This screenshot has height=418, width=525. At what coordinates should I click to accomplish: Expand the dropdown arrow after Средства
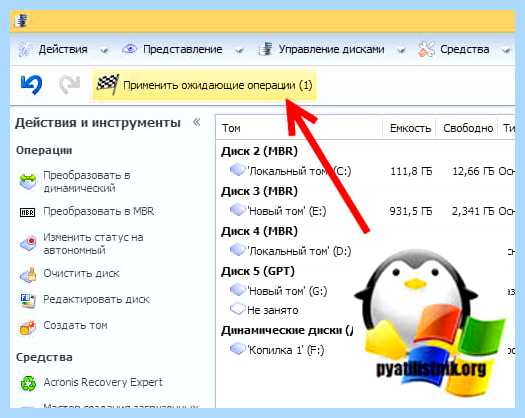(x=506, y=51)
